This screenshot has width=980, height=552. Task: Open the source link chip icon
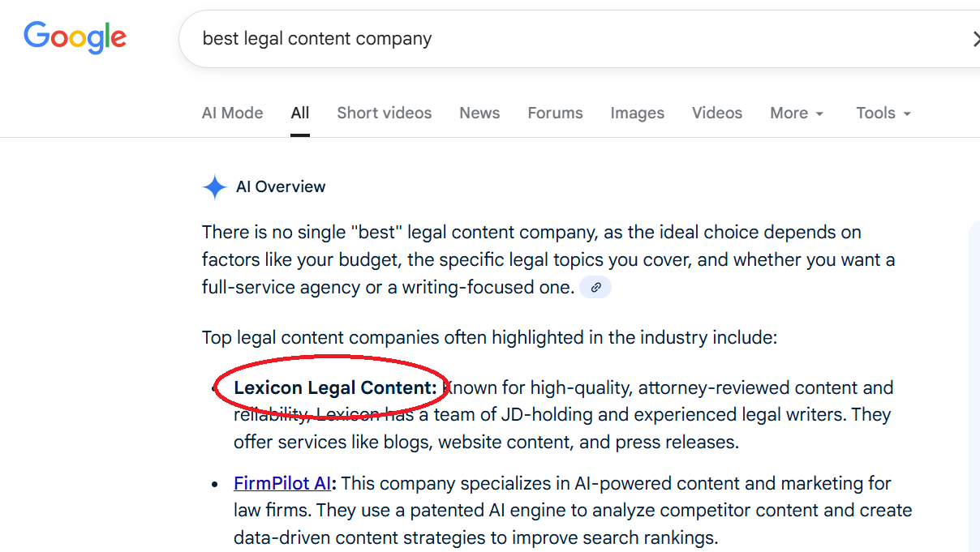(595, 287)
